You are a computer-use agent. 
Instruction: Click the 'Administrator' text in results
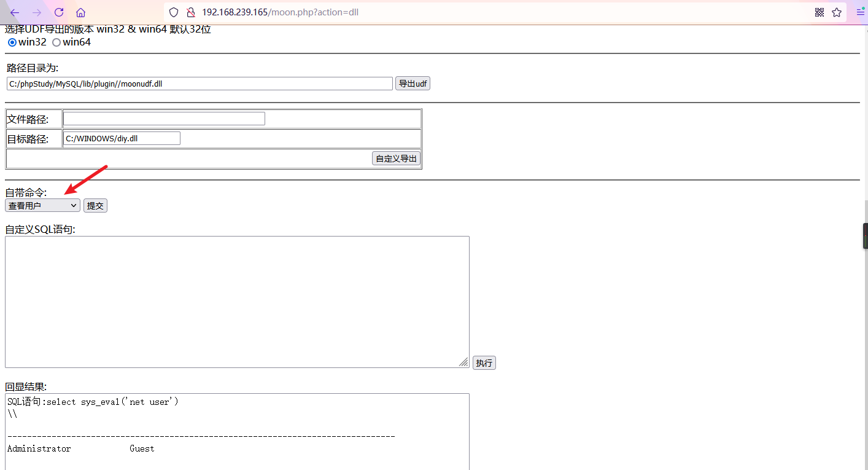click(x=39, y=448)
